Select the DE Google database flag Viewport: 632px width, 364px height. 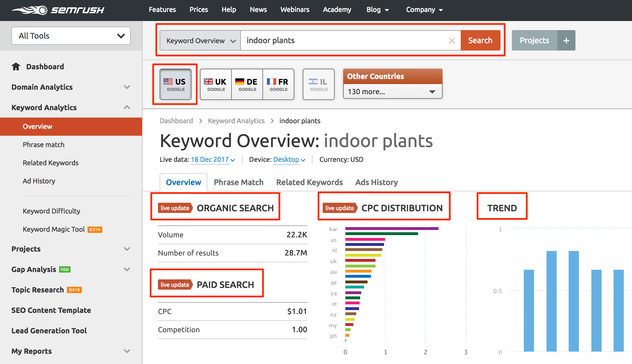(x=247, y=84)
